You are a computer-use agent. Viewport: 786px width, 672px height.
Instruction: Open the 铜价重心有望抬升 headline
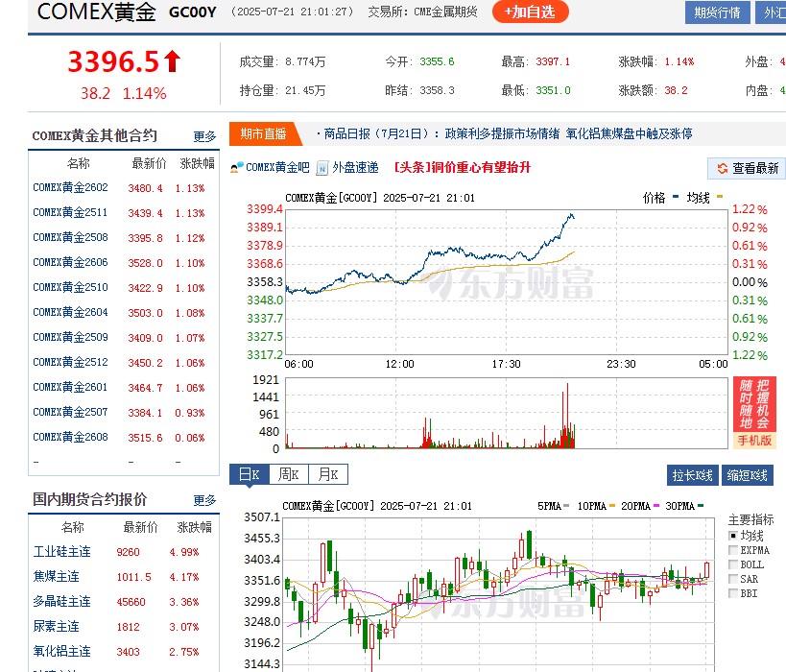click(x=462, y=167)
